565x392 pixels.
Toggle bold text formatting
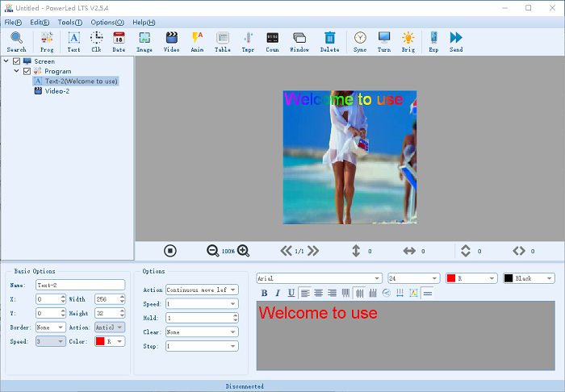point(264,293)
